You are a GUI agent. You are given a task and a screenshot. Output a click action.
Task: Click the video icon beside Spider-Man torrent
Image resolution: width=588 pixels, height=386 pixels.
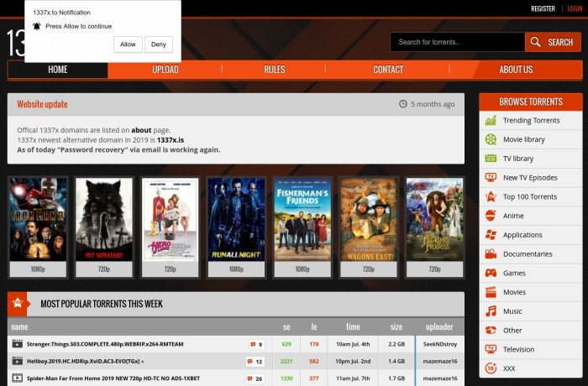point(18,378)
